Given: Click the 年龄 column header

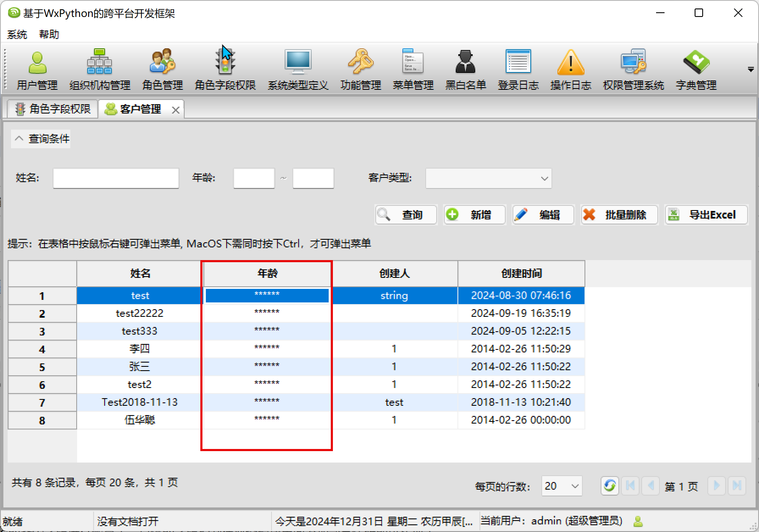Looking at the screenshot, I should coord(267,274).
